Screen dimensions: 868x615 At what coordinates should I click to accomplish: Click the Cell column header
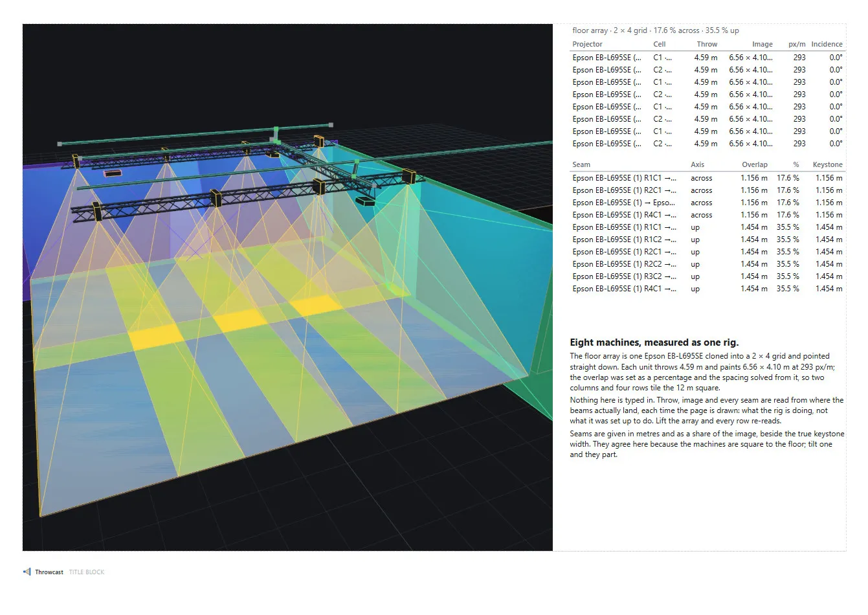tap(660, 44)
